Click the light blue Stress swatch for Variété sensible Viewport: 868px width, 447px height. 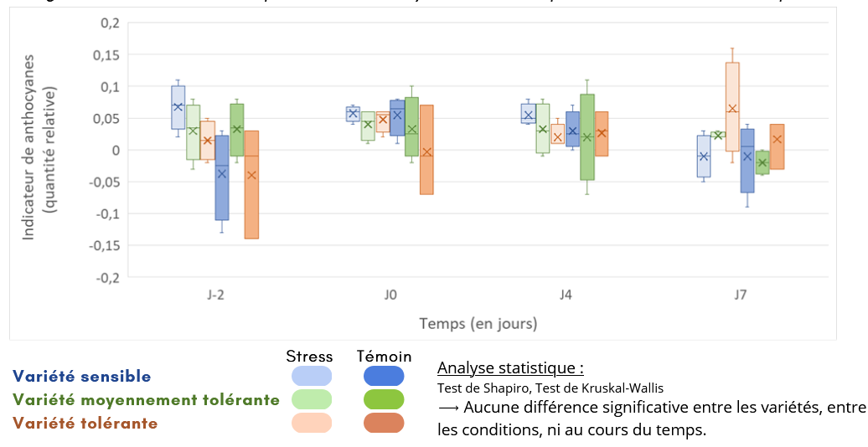pos(312,376)
